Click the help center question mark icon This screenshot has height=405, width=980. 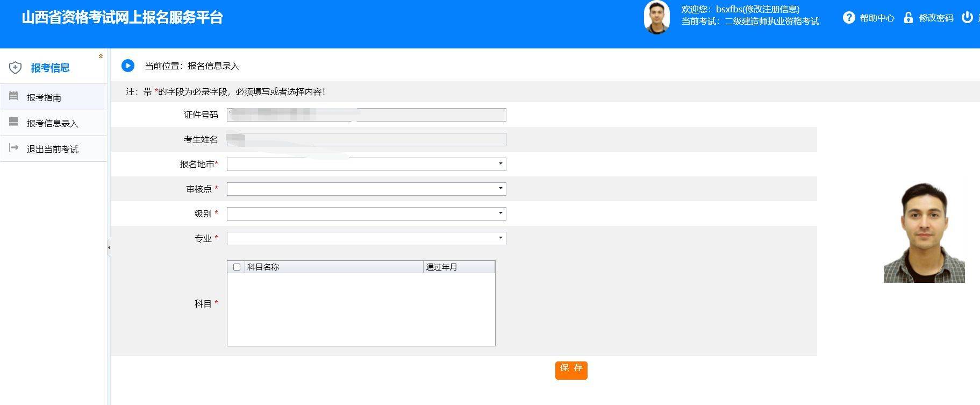coord(849,18)
